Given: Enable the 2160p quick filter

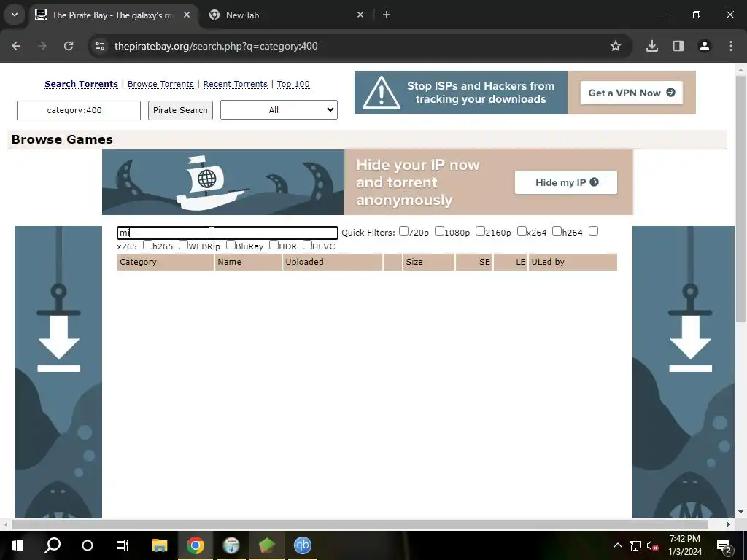Looking at the screenshot, I should click(x=480, y=231).
